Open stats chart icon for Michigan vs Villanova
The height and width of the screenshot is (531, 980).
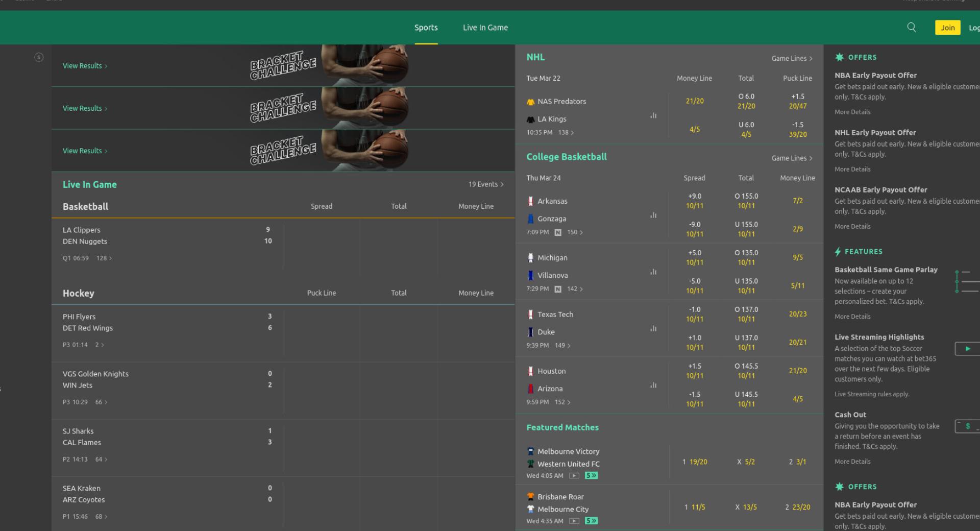653,272
